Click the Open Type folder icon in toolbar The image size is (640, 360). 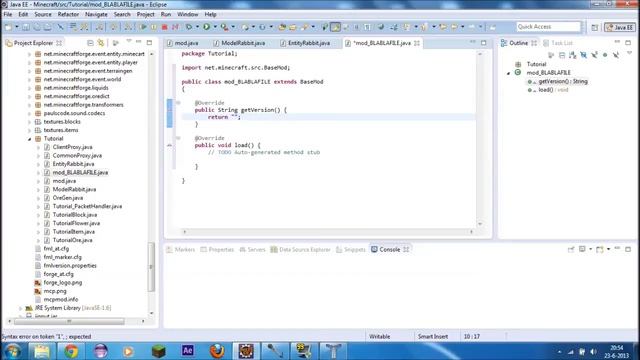[282, 27]
